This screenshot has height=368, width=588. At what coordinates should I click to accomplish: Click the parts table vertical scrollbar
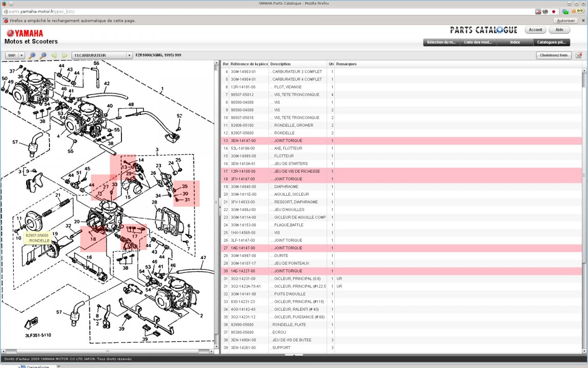click(584, 204)
